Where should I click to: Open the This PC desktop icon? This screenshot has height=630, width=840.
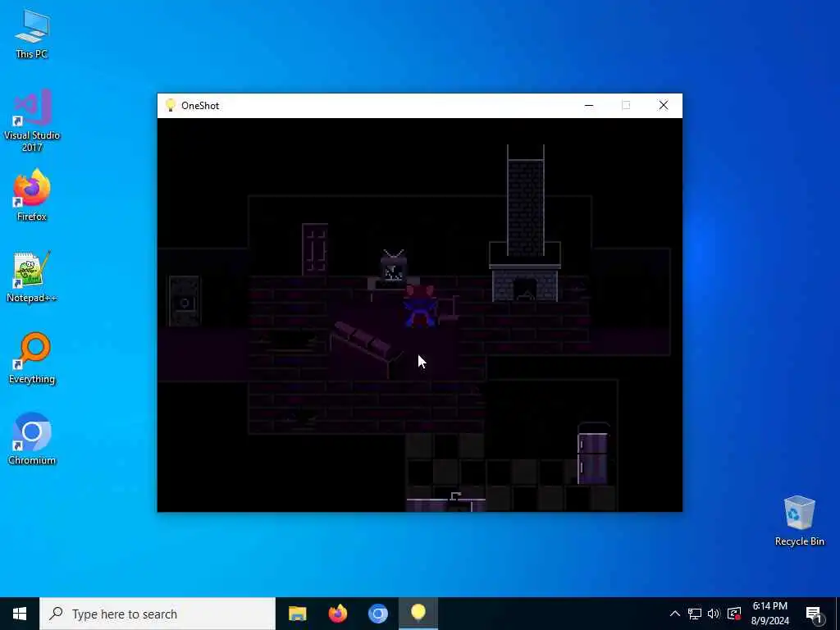tap(32, 33)
